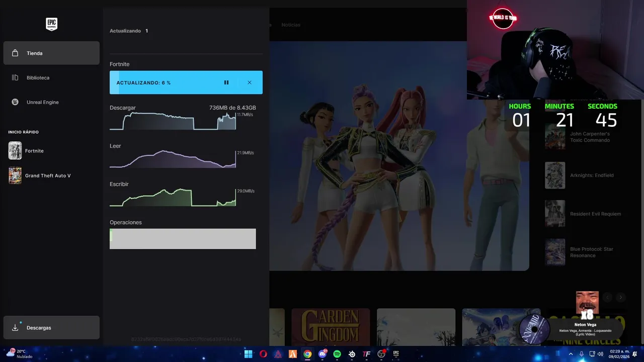Image resolution: width=644 pixels, height=362 pixels.
Task: Open the TF app from the taskbar
Action: pos(367,354)
